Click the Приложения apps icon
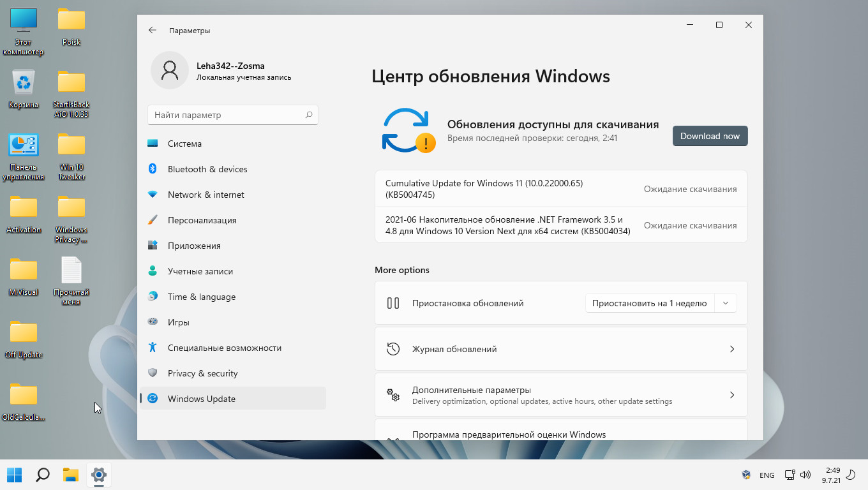The height and width of the screenshot is (490, 868). pyautogui.click(x=153, y=246)
